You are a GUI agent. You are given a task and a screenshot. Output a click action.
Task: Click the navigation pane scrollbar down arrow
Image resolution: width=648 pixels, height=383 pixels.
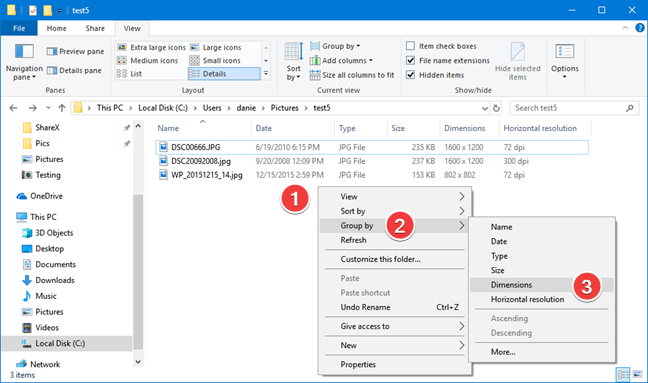coord(138,362)
